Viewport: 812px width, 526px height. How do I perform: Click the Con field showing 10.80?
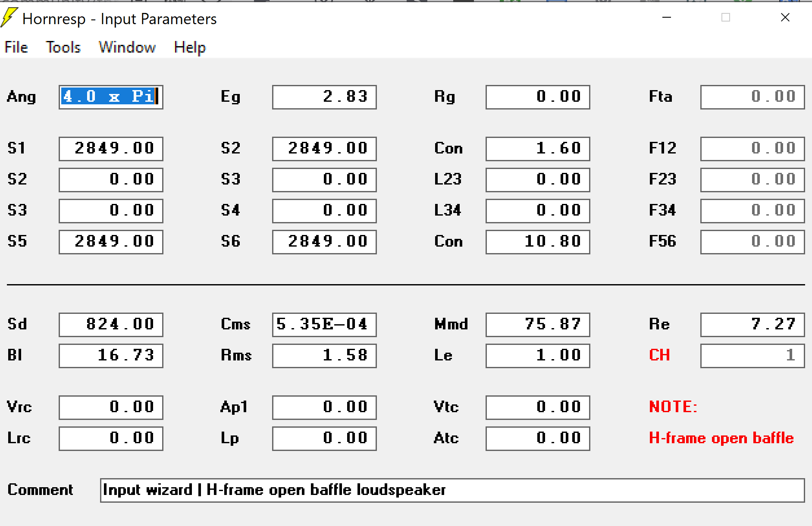point(538,242)
